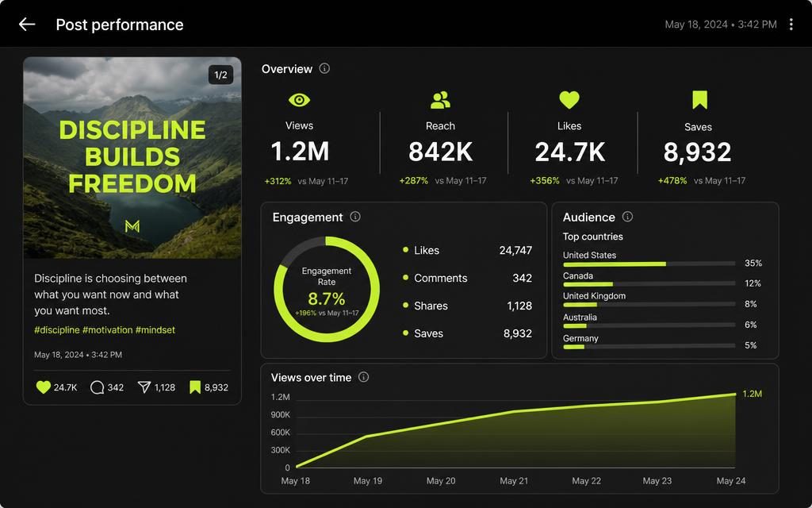Click the 1.2M Views value

(x=300, y=152)
